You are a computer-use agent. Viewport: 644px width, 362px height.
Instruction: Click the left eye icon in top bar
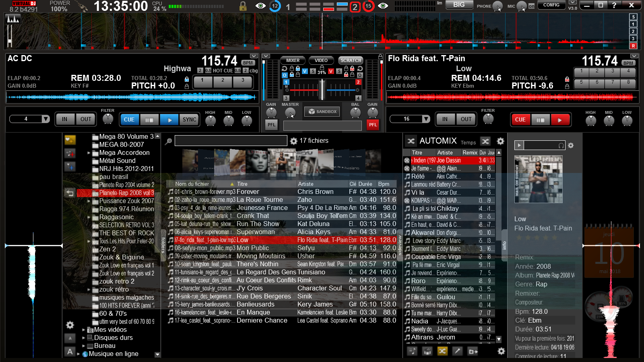click(260, 6)
